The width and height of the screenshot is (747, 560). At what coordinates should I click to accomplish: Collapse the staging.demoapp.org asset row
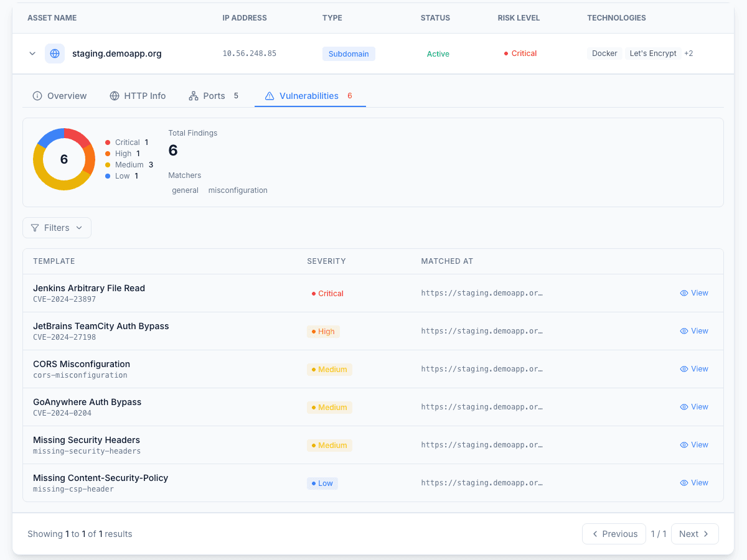[x=32, y=54]
